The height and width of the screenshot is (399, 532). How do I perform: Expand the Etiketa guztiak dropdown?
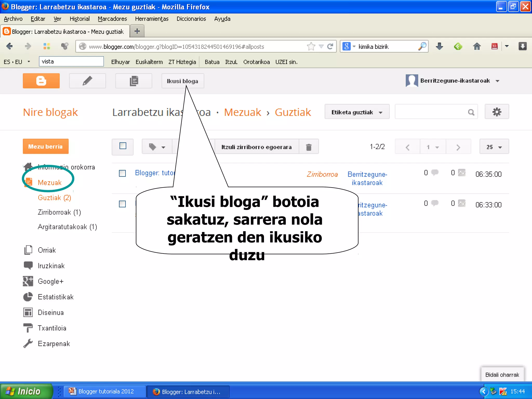click(357, 112)
